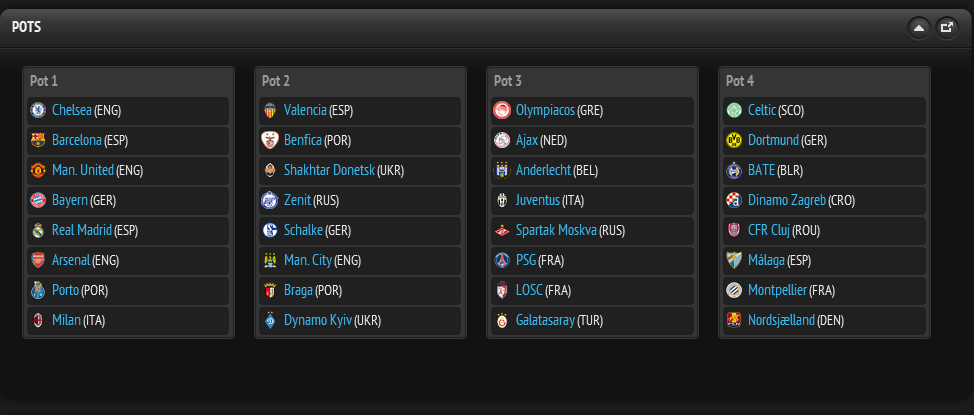Pop out the Pots panel in new window
974x415 pixels.
[946, 27]
